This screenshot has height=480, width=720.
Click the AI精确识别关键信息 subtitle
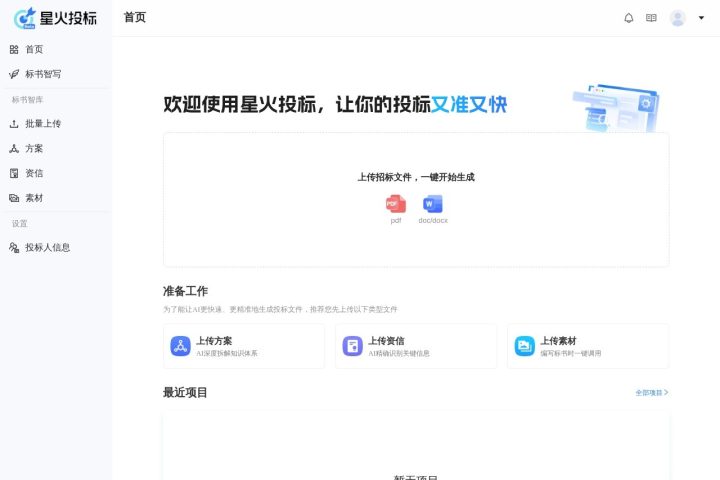[x=399, y=353]
